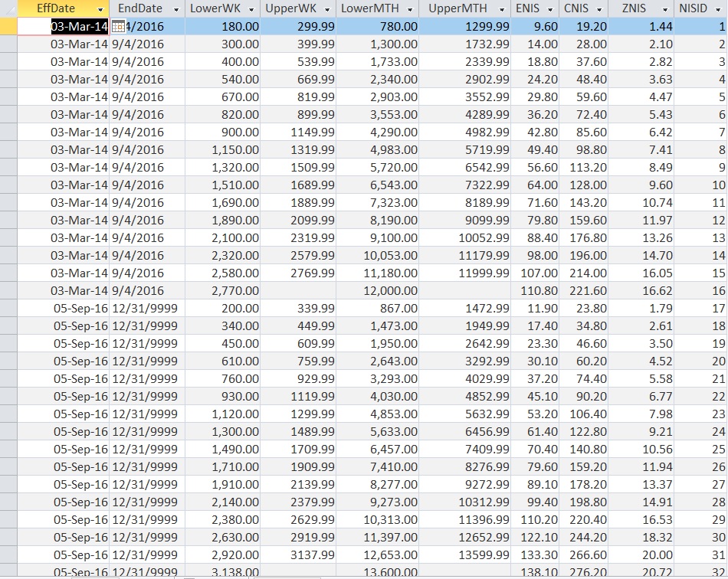Click UpperMTH cell 2902.99
Screen dimensions: 728x579
[x=464, y=80]
